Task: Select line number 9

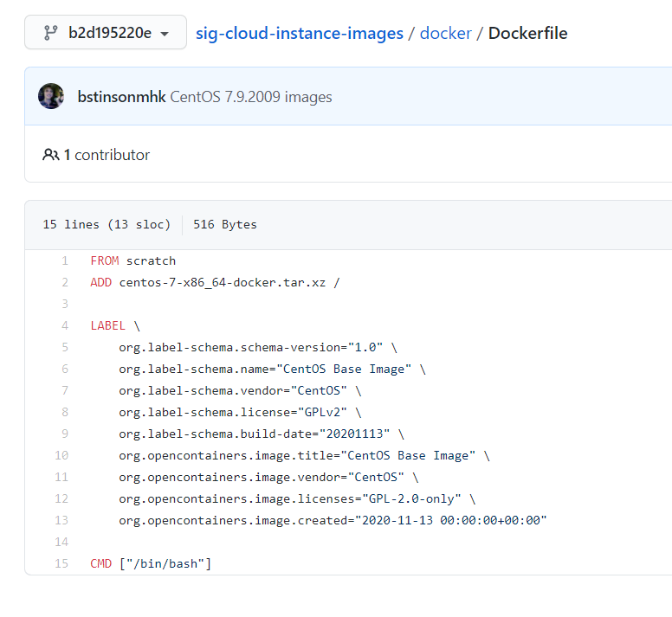Action: 65,434
